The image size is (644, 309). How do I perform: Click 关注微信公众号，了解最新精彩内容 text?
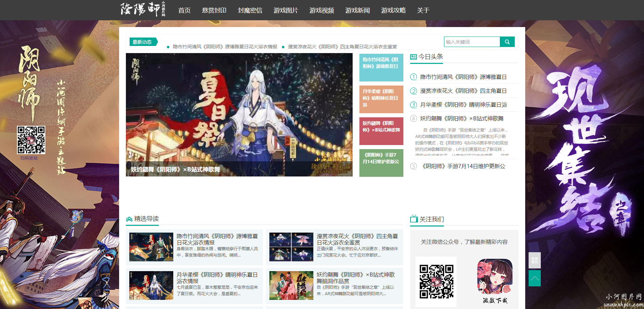point(464,242)
